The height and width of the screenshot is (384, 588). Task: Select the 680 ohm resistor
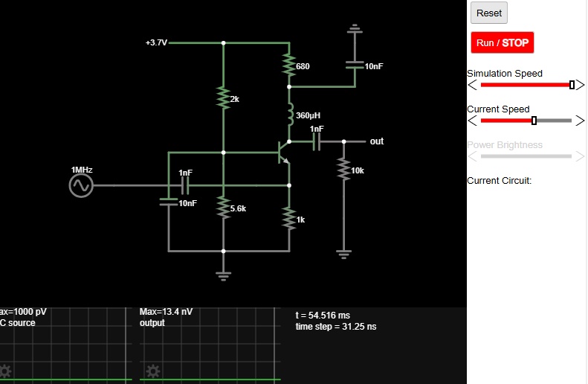289,65
